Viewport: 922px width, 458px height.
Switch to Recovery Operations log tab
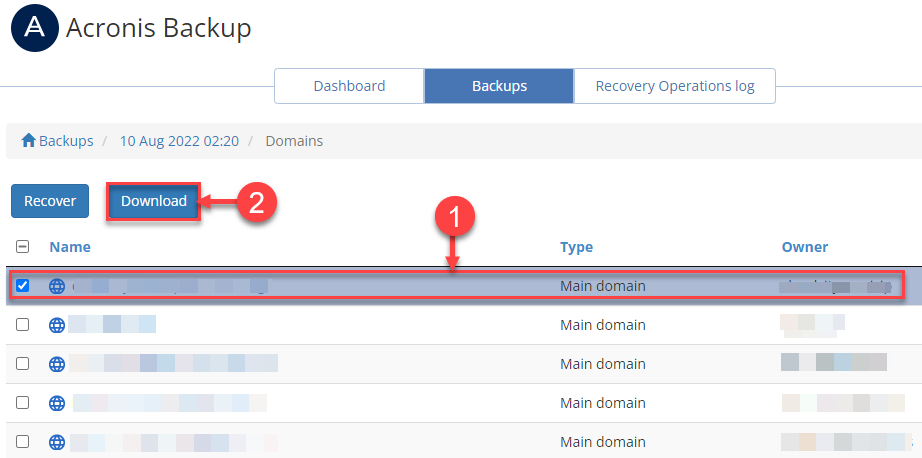[x=674, y=86]
